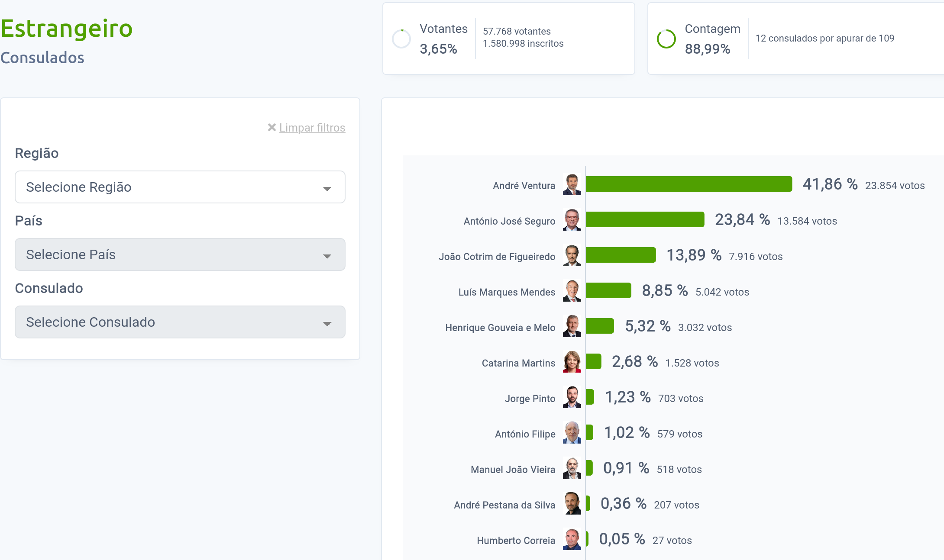The height and width of the screenshot is (560, 944).
Task: Click André Ventura's portrait photo
Action: [x=572, y=184]
